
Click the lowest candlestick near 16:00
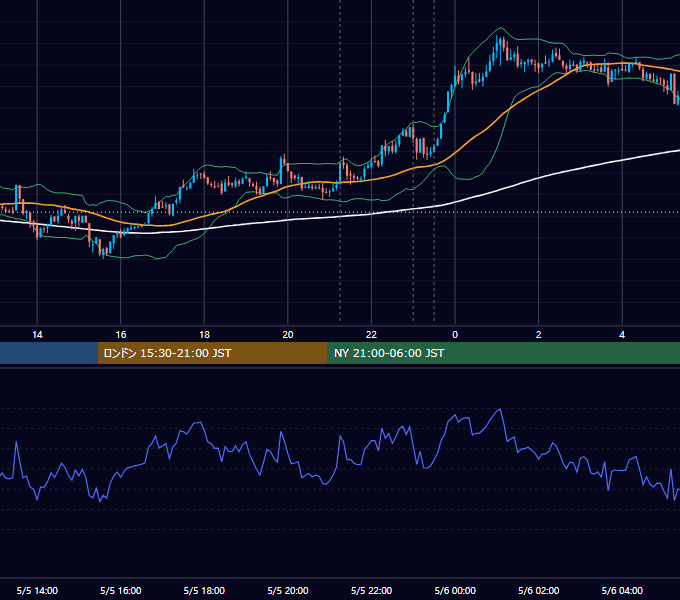pyautogui.click(x=103, y=252)
